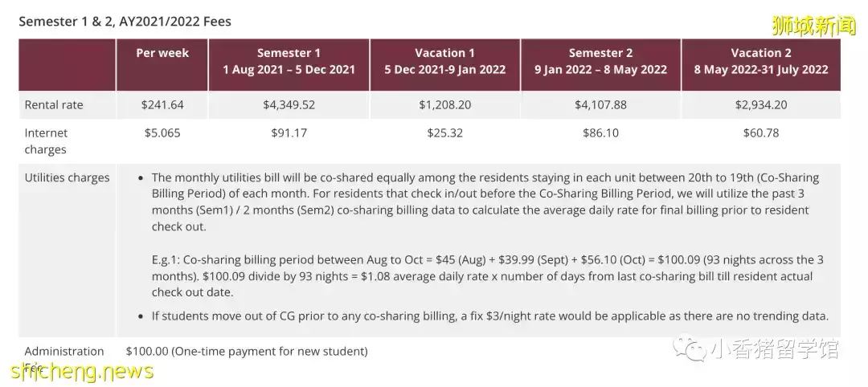Click the Internet charges row label
Image resolution: width=868 pixels, height=387 pixels.
point(47,141)
